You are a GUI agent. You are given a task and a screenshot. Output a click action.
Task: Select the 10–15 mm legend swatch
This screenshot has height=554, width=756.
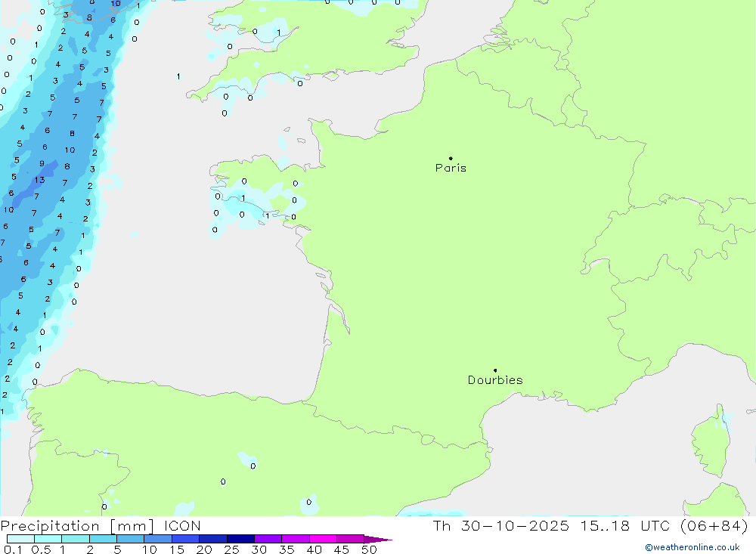click(x=158, y=539)
